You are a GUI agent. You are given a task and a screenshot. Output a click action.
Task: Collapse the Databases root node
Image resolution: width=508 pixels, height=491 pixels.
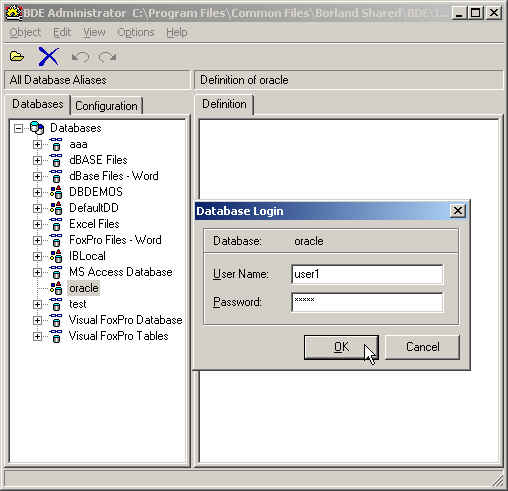click(x=19, y=128)
